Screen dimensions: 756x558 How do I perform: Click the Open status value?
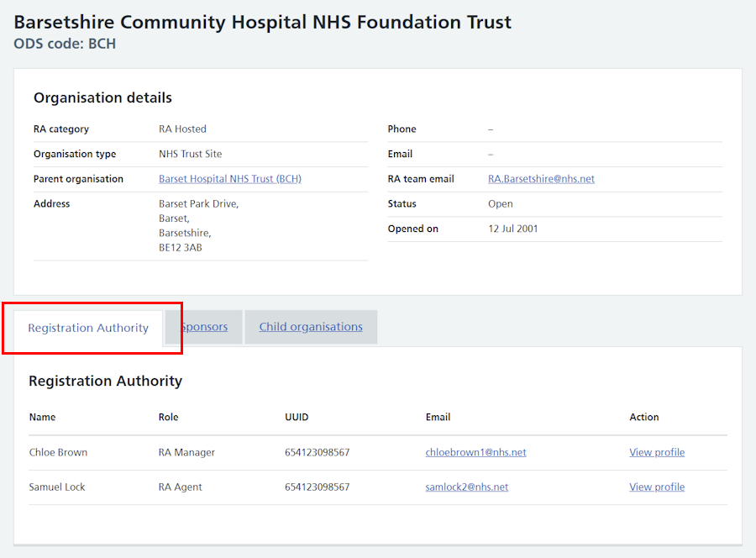click(501, 204)
